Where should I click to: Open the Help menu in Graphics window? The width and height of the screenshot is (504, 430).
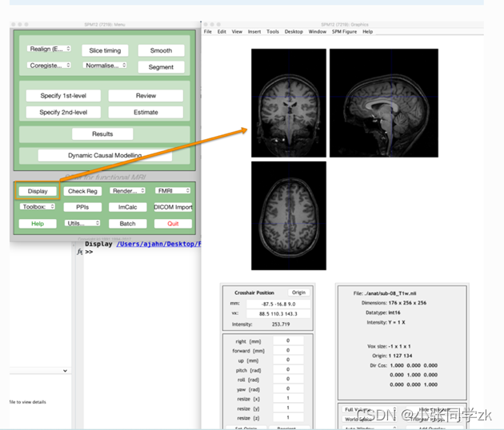click(368, 31)
